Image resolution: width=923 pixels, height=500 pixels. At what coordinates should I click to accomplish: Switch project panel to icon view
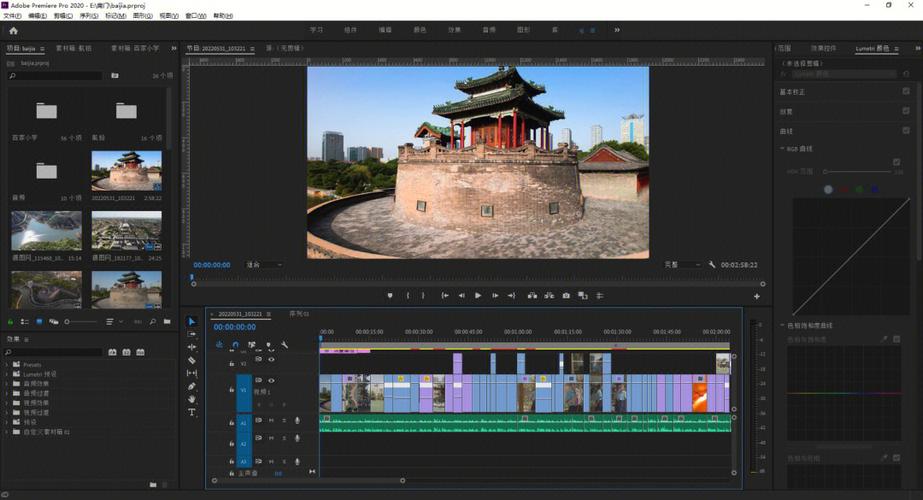click(x=39, y=322)
